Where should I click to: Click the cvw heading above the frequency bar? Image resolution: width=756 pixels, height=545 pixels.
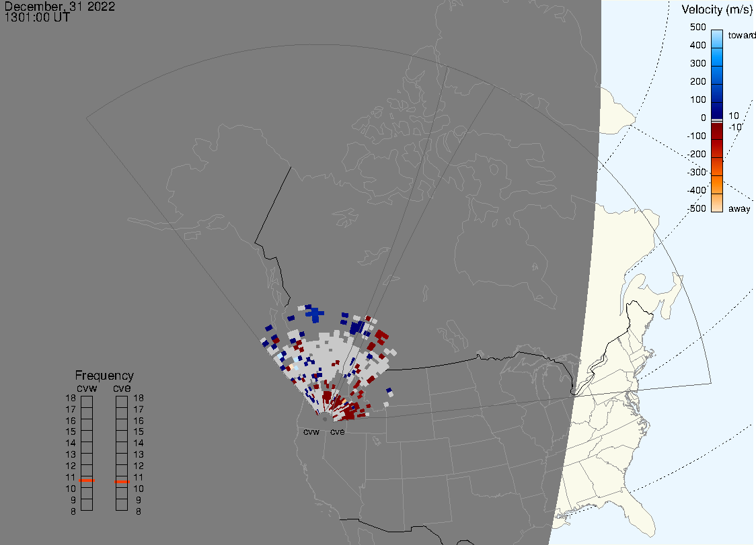coord(87,388)
